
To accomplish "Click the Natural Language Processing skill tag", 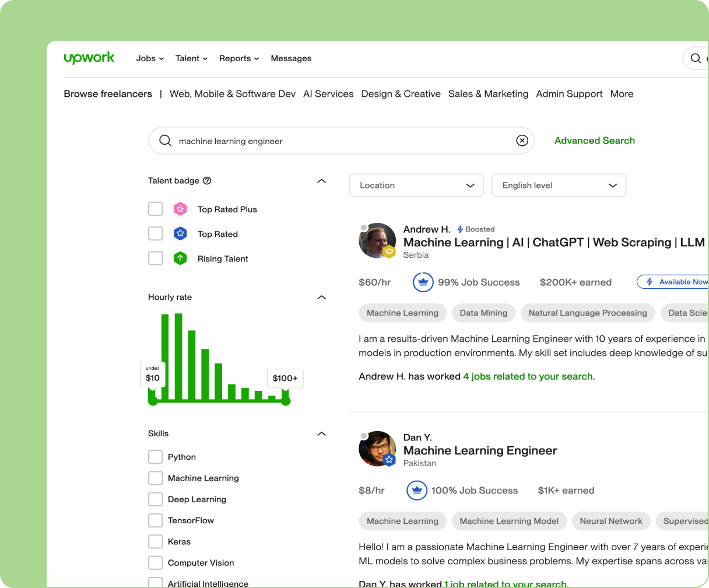I will (588, 313).
